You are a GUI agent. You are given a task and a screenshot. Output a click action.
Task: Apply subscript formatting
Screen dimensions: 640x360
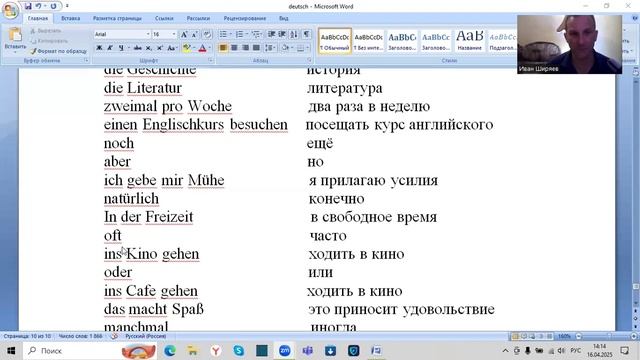pos(149,48)
